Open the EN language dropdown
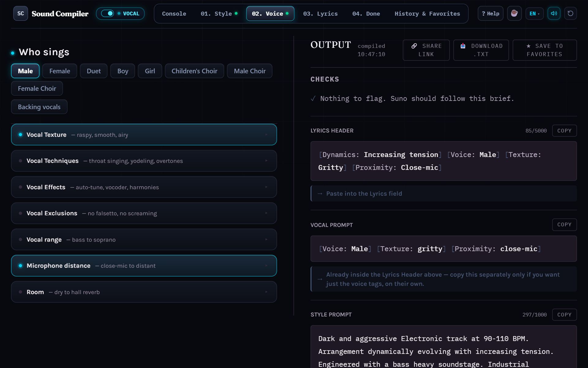 534,13
